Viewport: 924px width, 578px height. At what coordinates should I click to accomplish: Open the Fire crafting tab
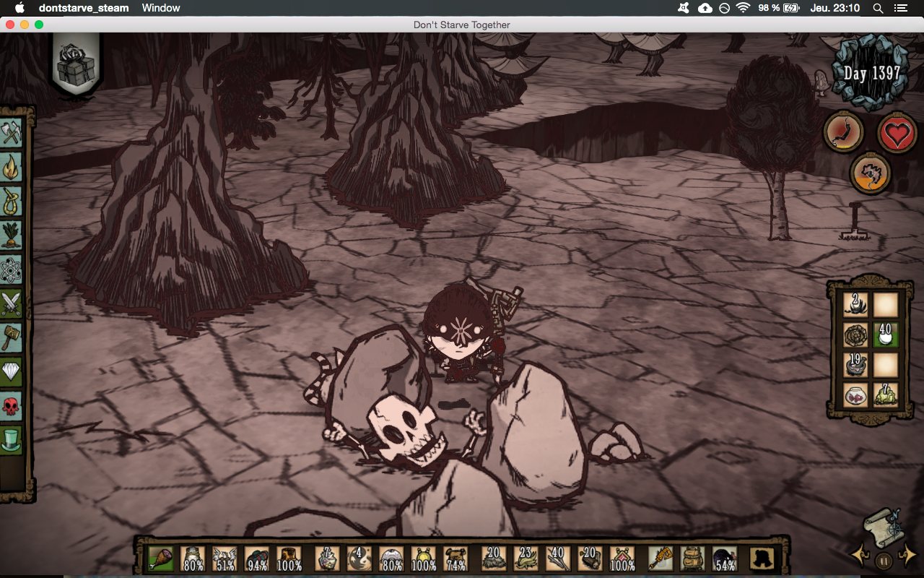tap(12, 167)
